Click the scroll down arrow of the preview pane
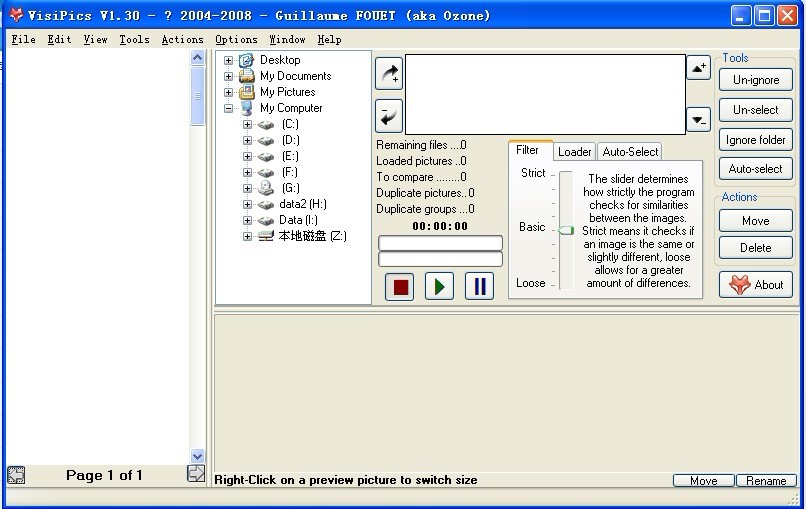The height and width of the screenshot is (509, 806). (x=197, y=456)
